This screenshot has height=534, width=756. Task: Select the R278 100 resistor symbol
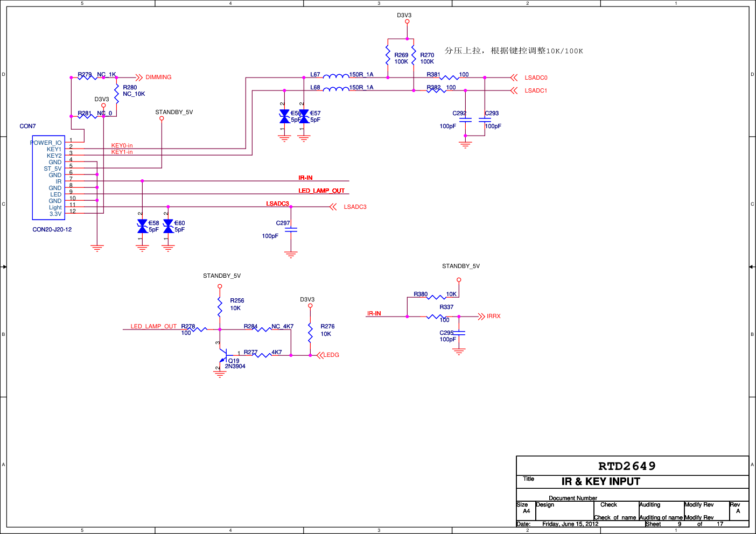(x=197, y=329)
